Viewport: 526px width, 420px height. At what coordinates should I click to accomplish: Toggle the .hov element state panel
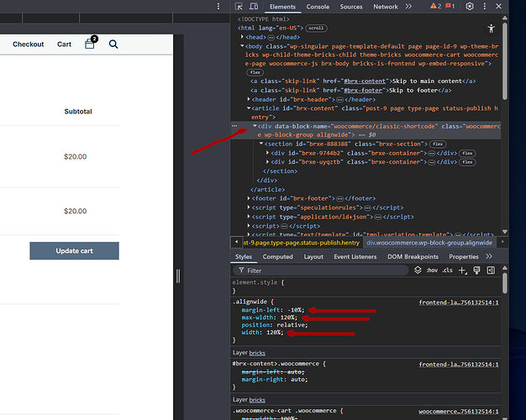click(x=433, y=270)
